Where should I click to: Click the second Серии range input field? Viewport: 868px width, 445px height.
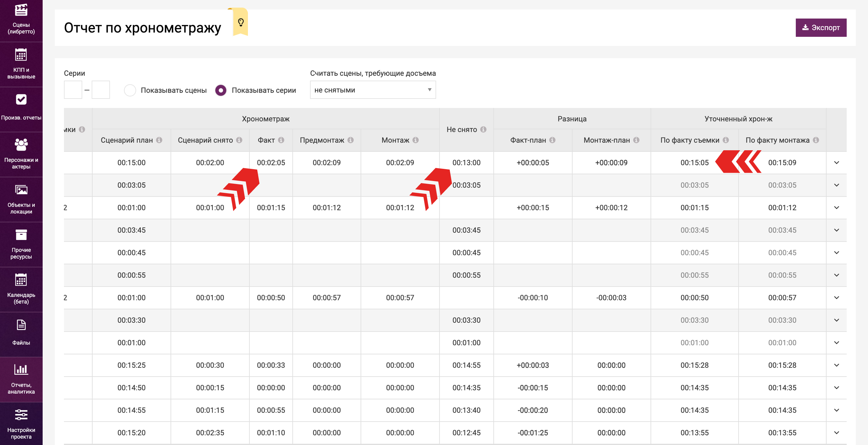[x=101, y=90]
